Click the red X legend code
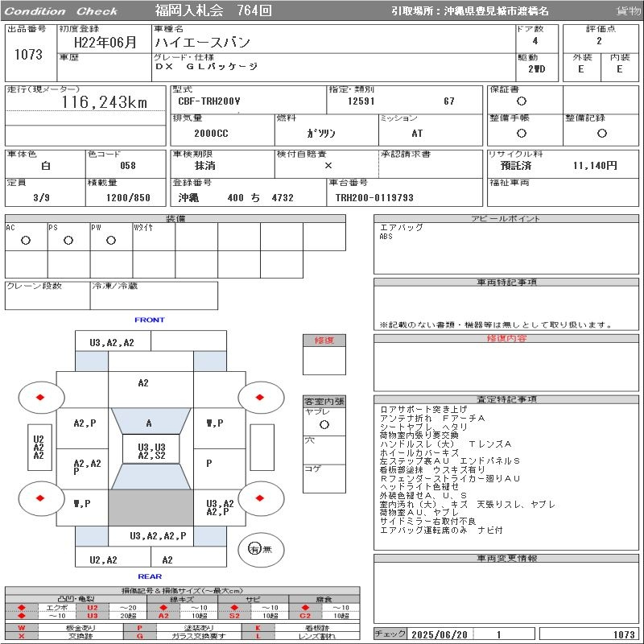 pos(22,636)
